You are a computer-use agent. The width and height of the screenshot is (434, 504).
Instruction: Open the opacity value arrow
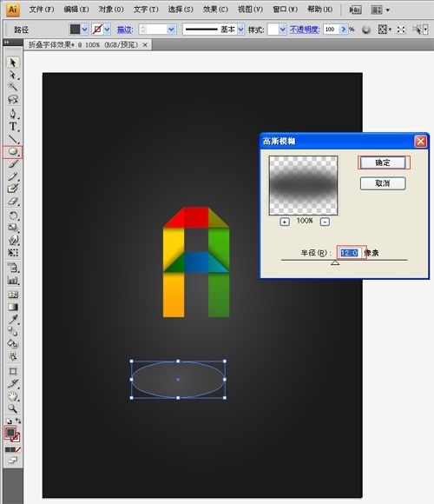pyautogui.click(x=343, y=30)
